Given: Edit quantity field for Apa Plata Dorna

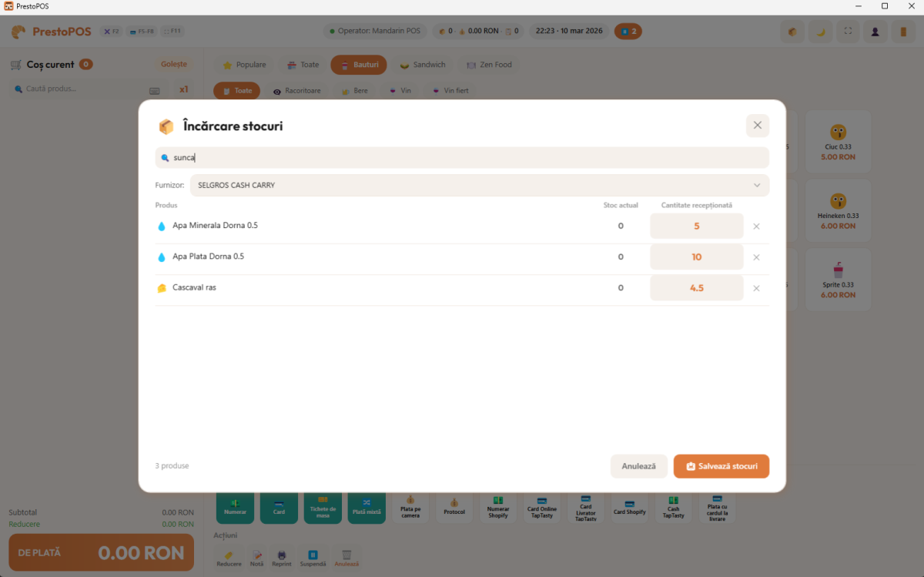Looking at the screenshot, I should point(696,257).
